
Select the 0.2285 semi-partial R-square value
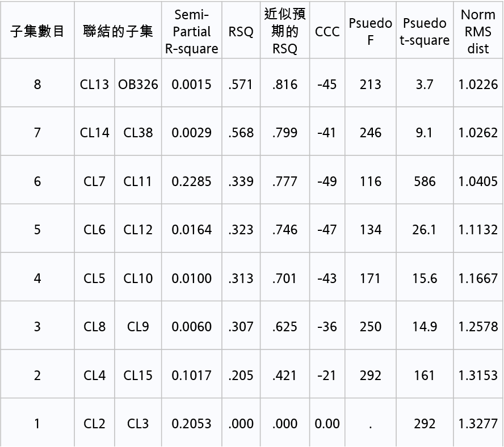[x=192, y=182]
